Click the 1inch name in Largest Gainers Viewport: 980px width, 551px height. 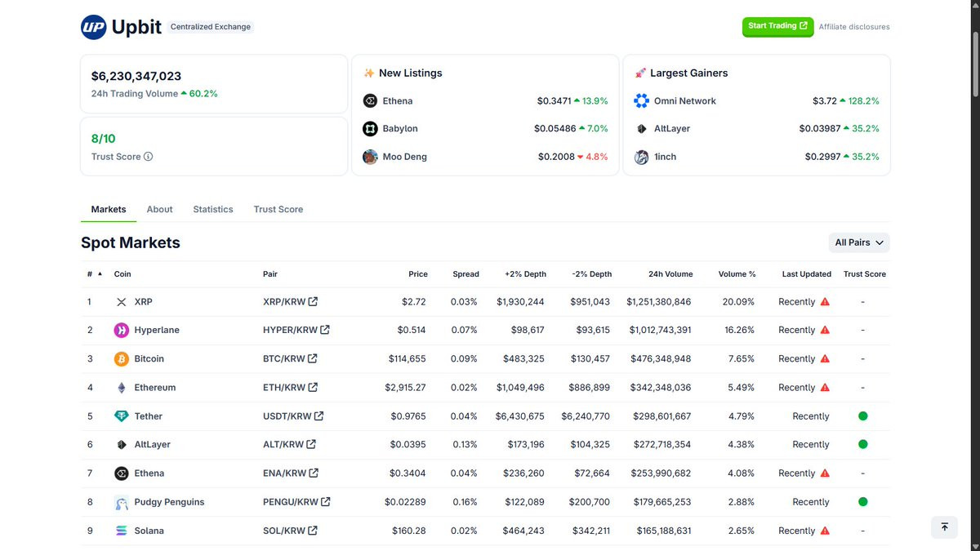tap(666, 157)
